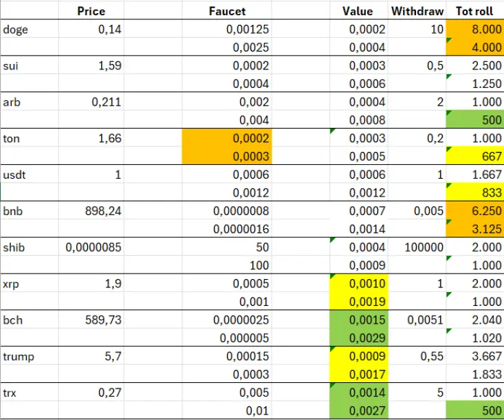Select bch price cell 589,73

91,320
